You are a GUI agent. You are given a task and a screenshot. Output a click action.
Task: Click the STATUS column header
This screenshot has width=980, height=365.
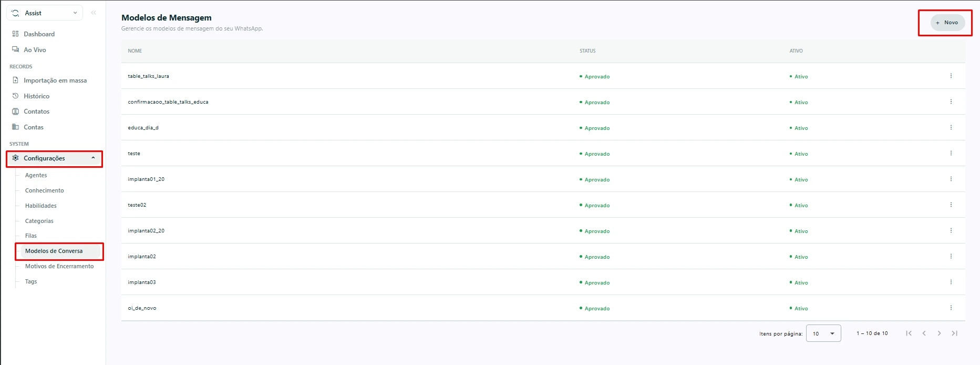tap(587, 51)
